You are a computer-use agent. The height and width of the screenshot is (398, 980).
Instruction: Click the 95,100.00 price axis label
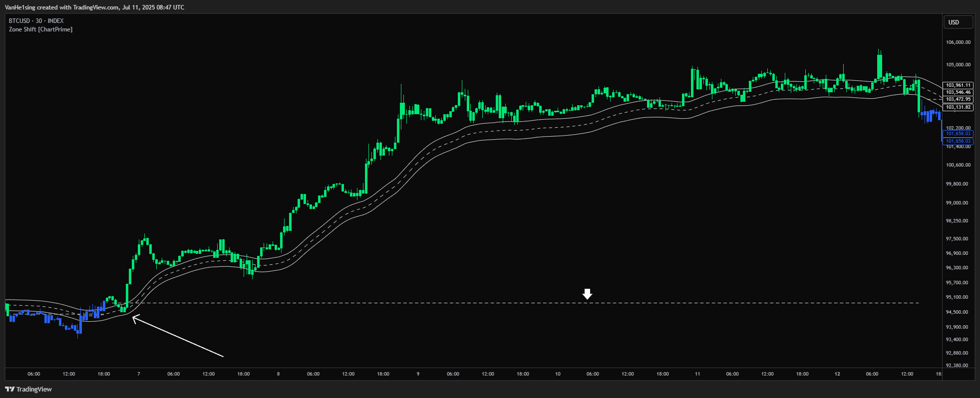pos(957,297)
